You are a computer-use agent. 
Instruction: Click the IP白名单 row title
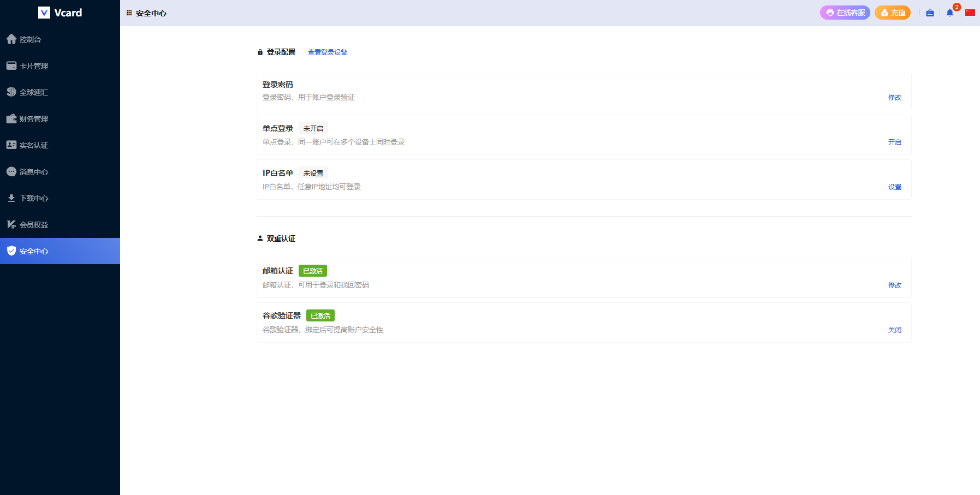point(278,173)
